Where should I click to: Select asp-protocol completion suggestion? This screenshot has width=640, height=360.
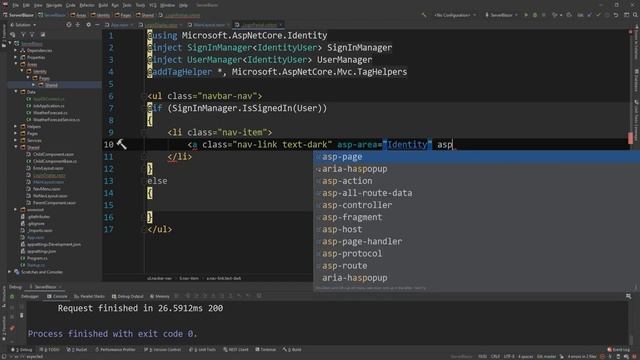click(x=476, y=253)
